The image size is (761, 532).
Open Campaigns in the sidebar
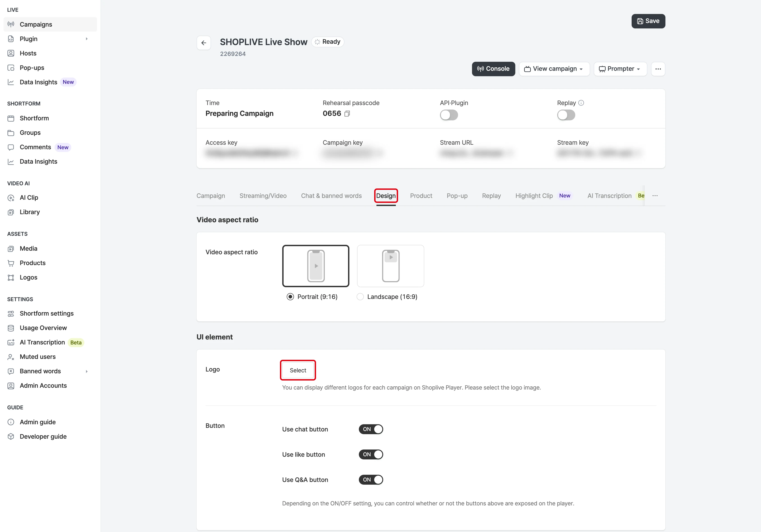50,25
